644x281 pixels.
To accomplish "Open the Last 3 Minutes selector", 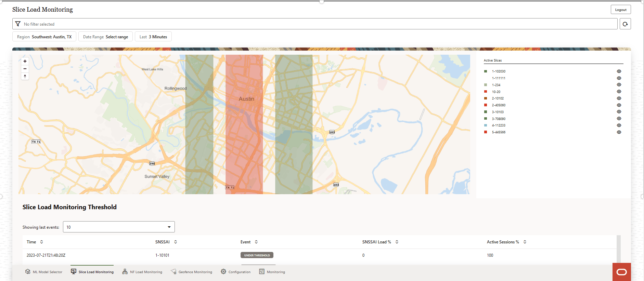I will (153, 37).
